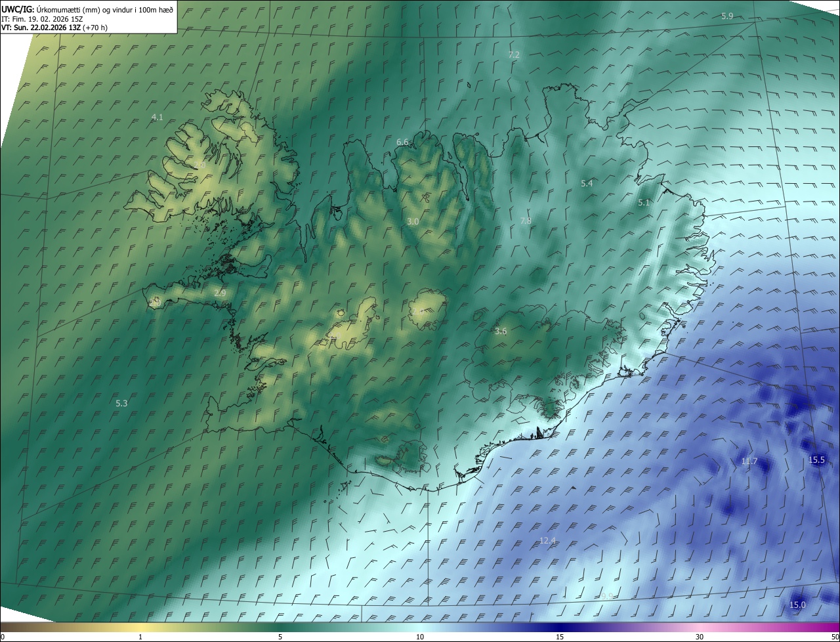Click the 15.0 value label on the map
This screenshot has height=642, width=840.
pos(797,605)
